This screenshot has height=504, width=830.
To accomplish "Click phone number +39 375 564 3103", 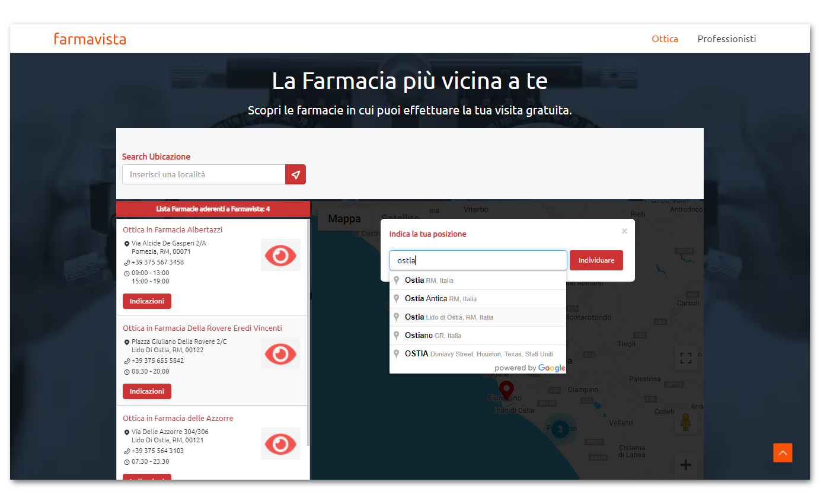I will [x=157, y=451].
